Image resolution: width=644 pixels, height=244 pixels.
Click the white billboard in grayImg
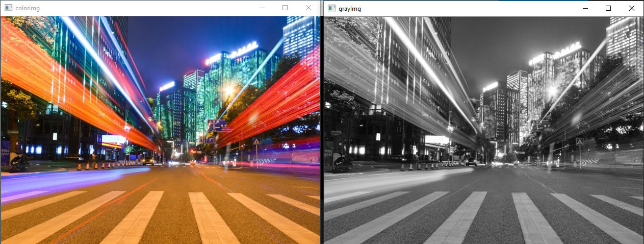[437, 139]
